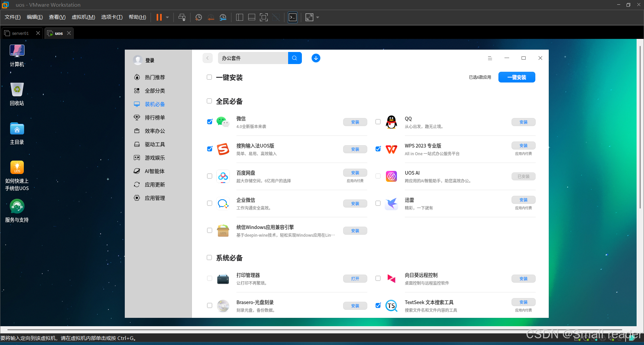The image size is (644, 345).
Task: Click the blue search magnifier button
Action: point(295,58)
